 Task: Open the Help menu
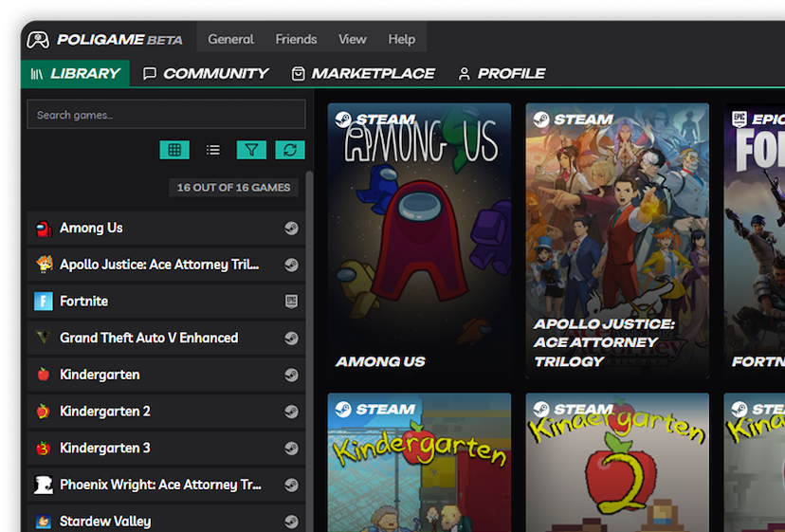402,39
